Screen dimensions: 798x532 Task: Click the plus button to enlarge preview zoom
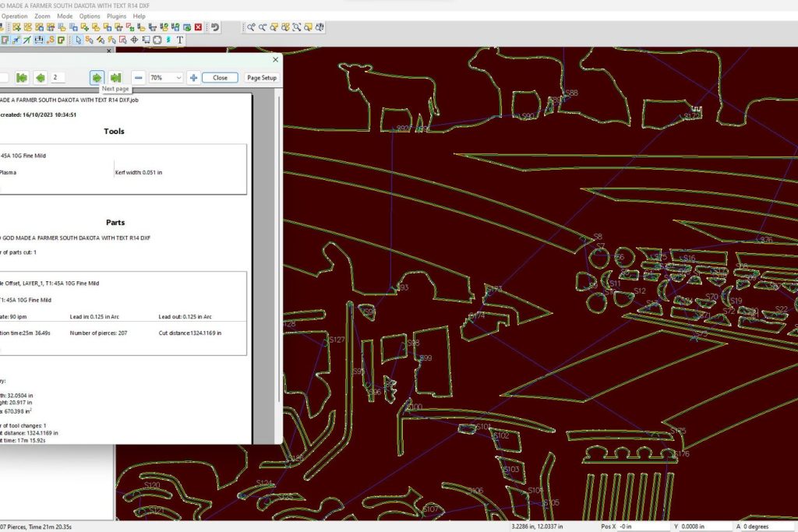[193, 78]
